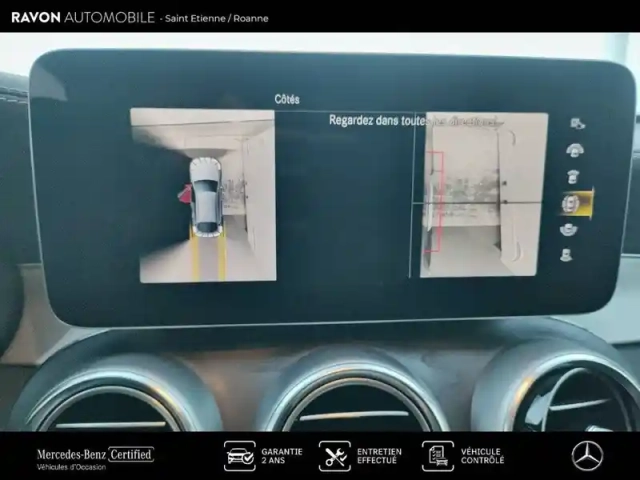Choose the camera icon directly above the highlighted one

574,177
